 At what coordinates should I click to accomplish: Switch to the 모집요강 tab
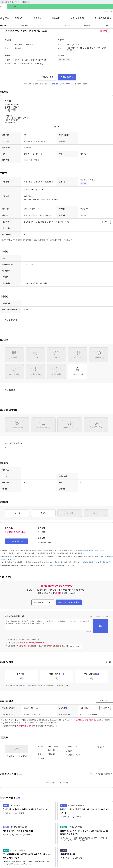click(x=3, y=26)
